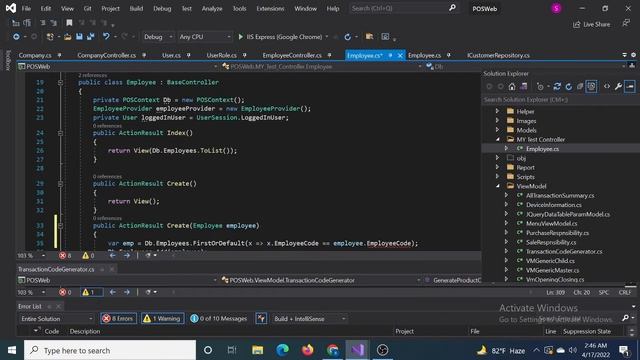Viewport: 640px width, 360px height.
Task: Click the Windows taskbar search box
Action: 110,350
